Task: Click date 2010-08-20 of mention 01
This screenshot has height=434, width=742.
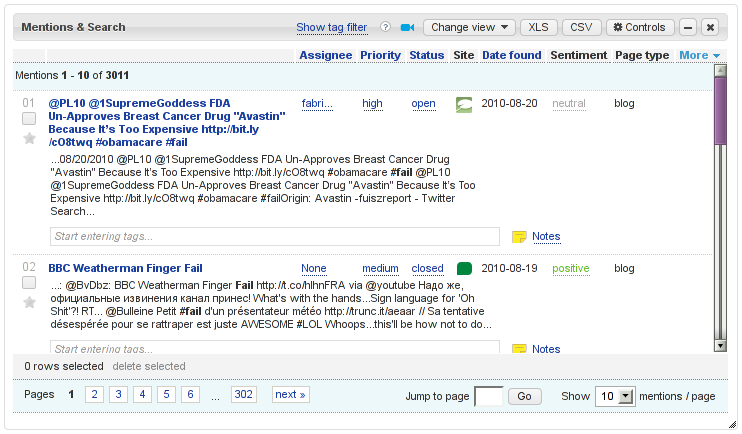Action: [x=509, y=104]
